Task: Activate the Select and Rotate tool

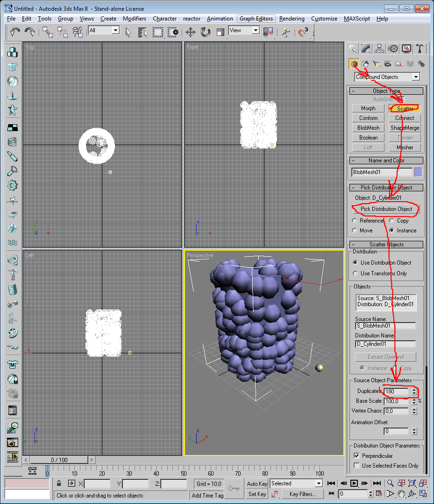Action: click(x=205, y=32)
